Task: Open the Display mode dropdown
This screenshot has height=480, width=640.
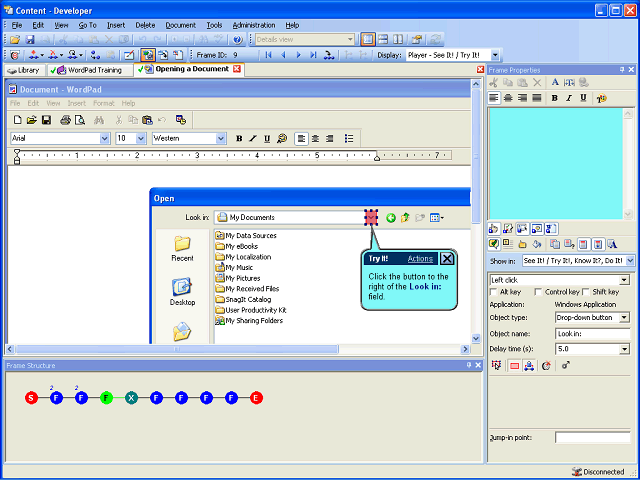Action: click(x=495, y=55)
